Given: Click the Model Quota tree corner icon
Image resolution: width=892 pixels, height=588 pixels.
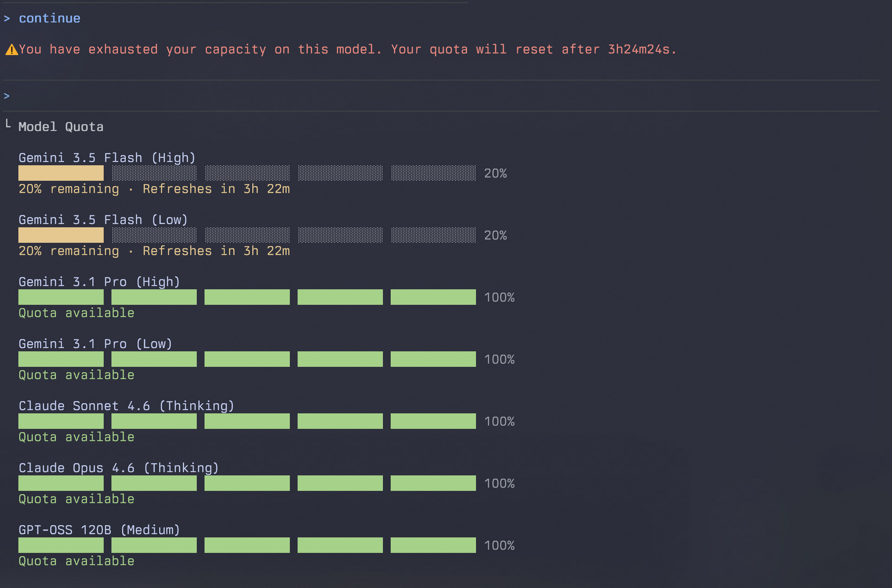Looking at the screenshot, I should pos(8,124).
